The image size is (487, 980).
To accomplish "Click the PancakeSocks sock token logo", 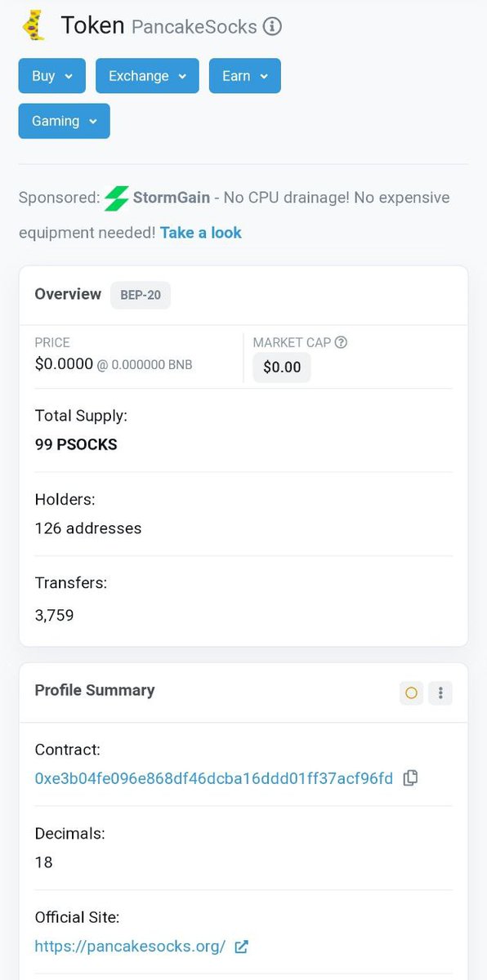I will tap(33, 25).
